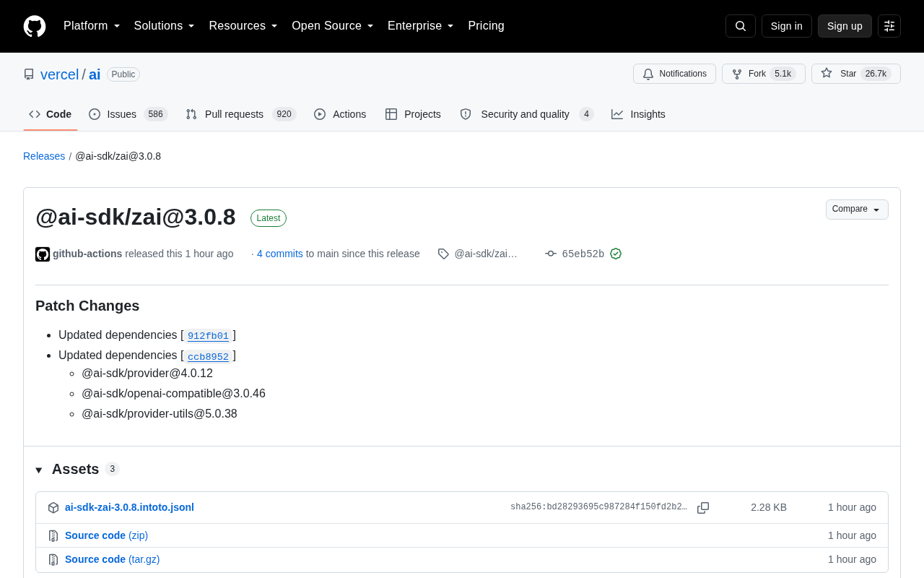Click the Sign up button
924x578 pixels.
(845, 26)
